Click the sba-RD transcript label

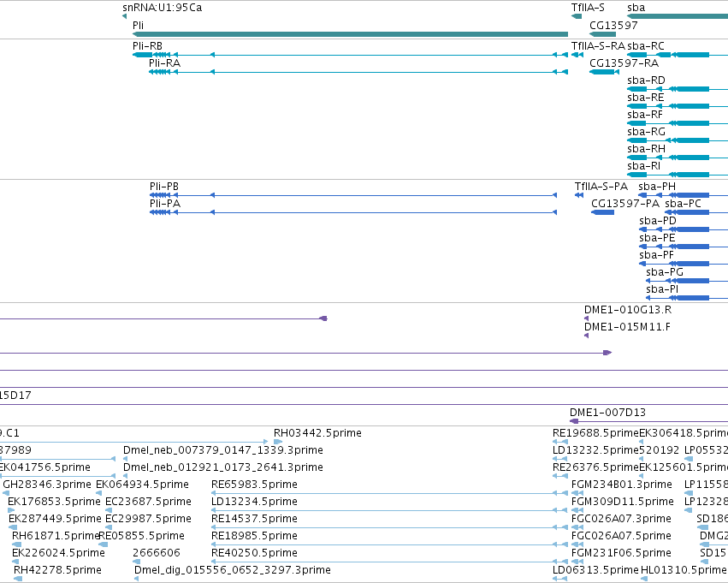pos(646,80)
